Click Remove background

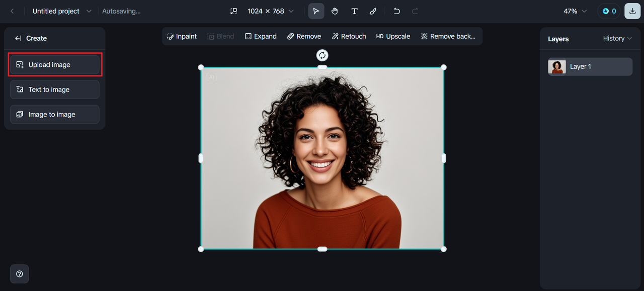[448, 36]
